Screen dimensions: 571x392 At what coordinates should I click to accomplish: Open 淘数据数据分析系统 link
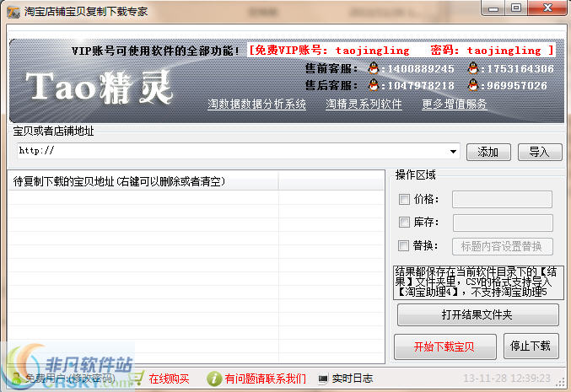[x=256, y=104]
